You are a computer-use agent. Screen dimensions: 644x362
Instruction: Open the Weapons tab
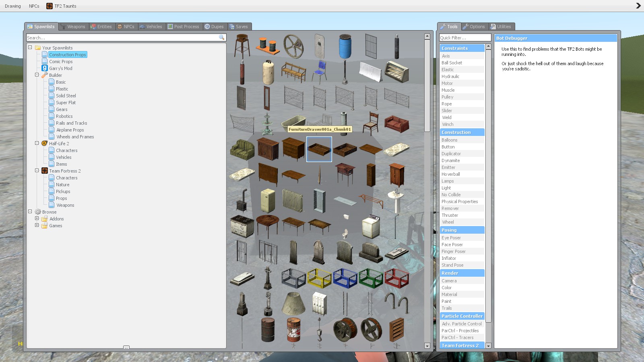73,27
